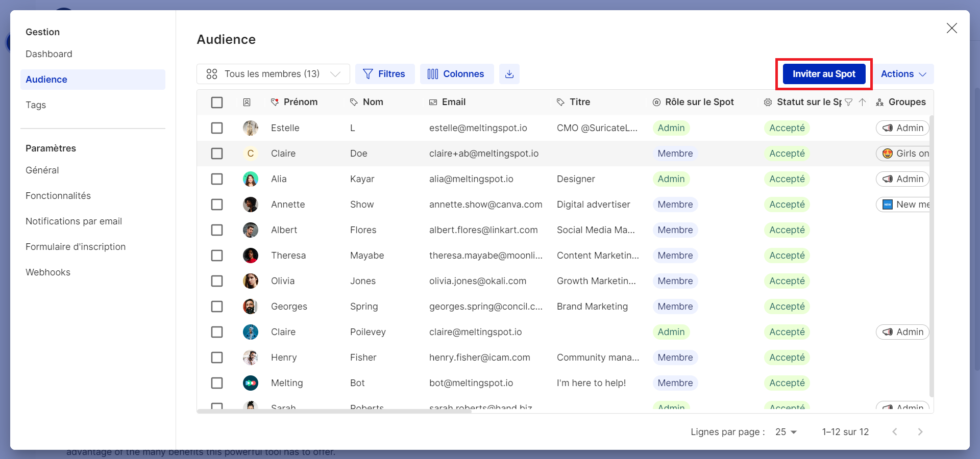Click the Inviter au Spot button

pos(823,74)
